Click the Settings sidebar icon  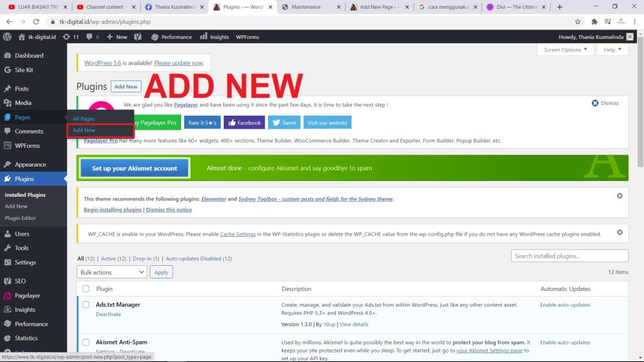pos(8,262)
